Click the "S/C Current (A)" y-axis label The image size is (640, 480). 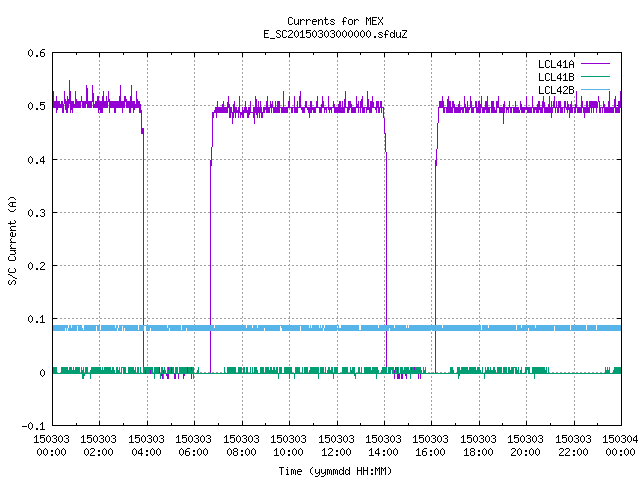pos(13,241)
